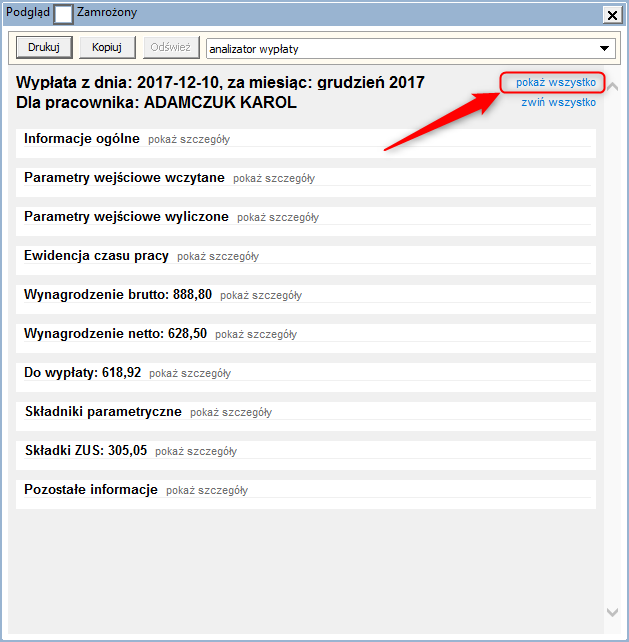Image resolution: width=629 pixels, height=642 pixels.
Task: Click the dropdown arrow of analizator wypłaty
Action: pyautogui.click(x=604, y=49)
